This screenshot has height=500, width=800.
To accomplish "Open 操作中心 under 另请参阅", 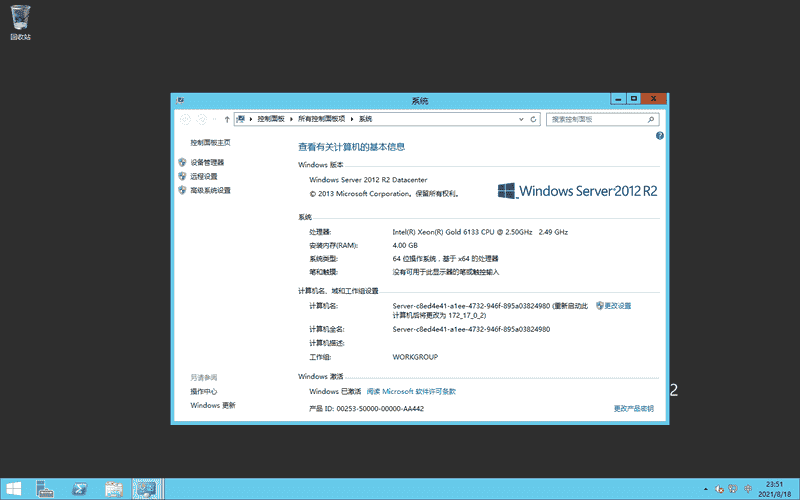I will pyautogui.click(x=204, y=391).
